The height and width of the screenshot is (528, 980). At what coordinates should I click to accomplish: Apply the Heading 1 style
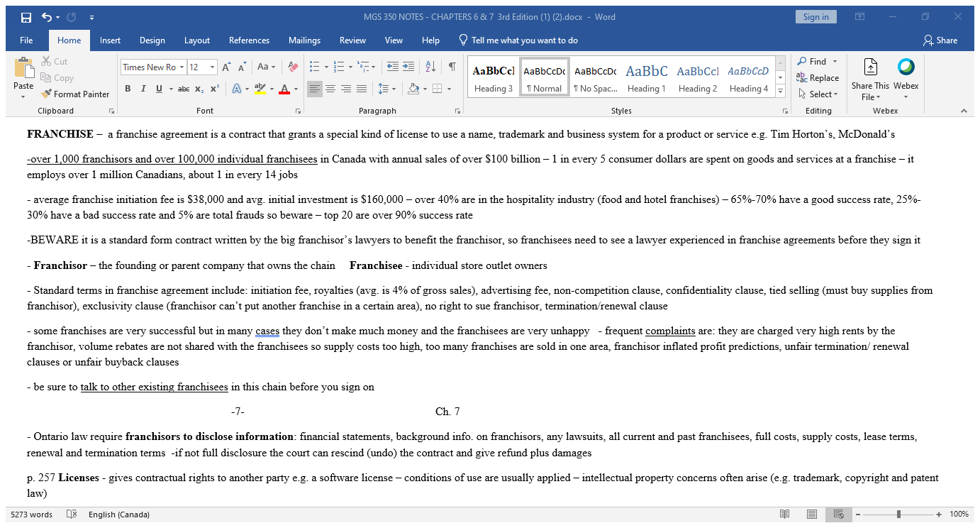(646, 77)
